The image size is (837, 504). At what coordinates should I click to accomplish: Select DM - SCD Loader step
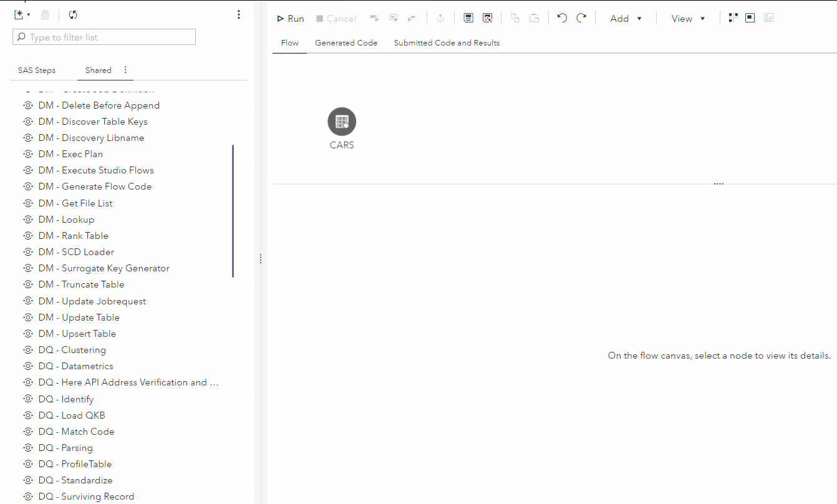(76, 252)
